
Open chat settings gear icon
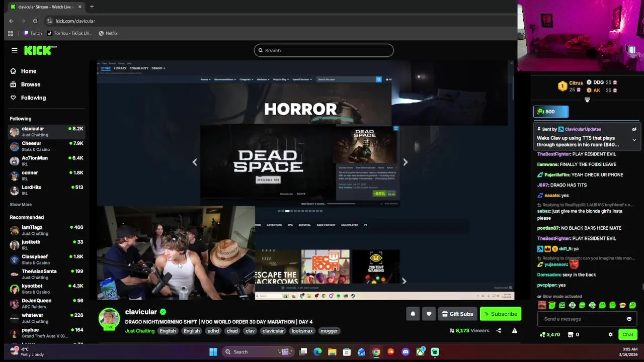click(x=610, y=334)
